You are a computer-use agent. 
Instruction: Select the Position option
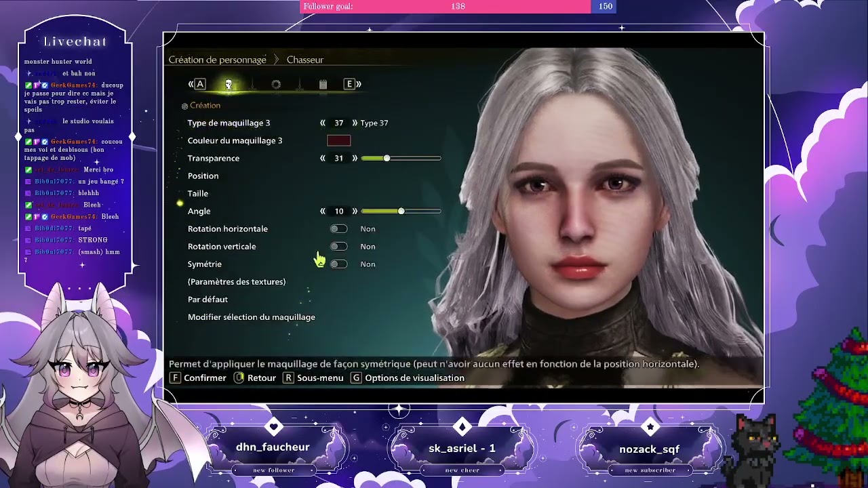click(x=203, y=176)
